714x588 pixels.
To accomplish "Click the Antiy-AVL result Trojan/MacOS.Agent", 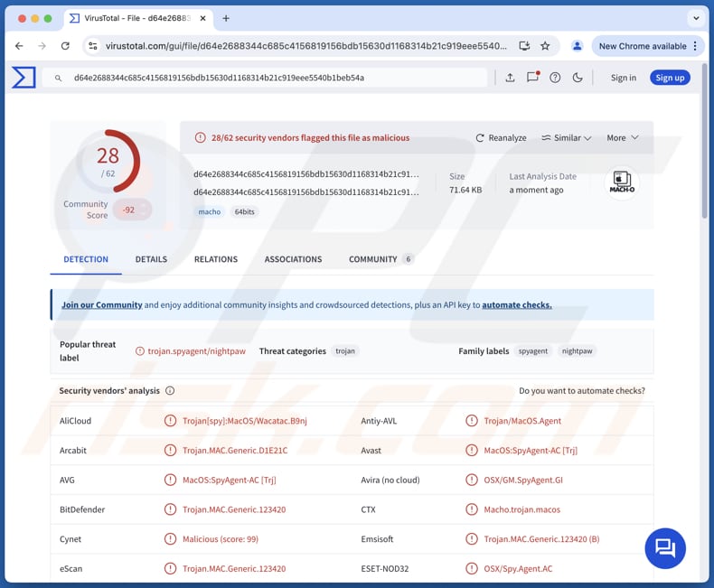I will [x=522, y=421].
